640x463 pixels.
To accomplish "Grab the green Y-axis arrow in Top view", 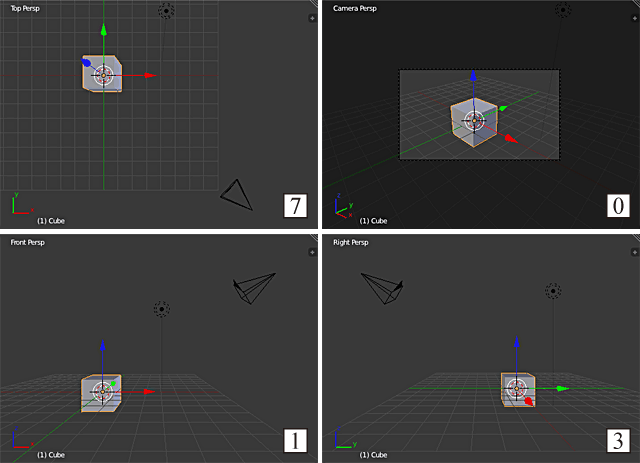I will 103,21.
